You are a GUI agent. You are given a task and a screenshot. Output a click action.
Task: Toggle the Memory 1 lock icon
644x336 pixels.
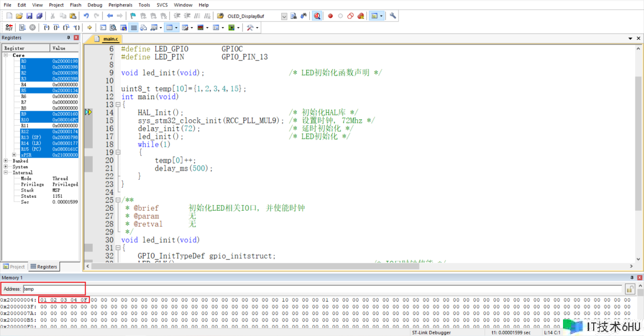[x=629, y=289]
